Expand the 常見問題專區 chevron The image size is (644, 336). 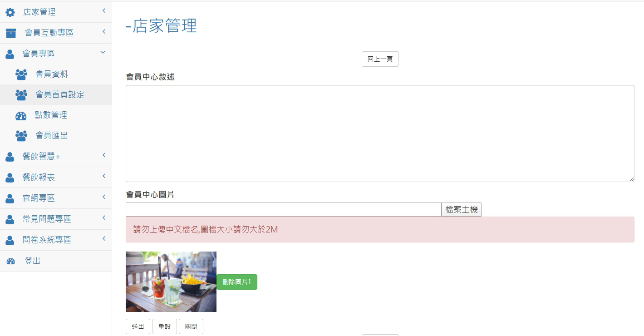(104, 217)
